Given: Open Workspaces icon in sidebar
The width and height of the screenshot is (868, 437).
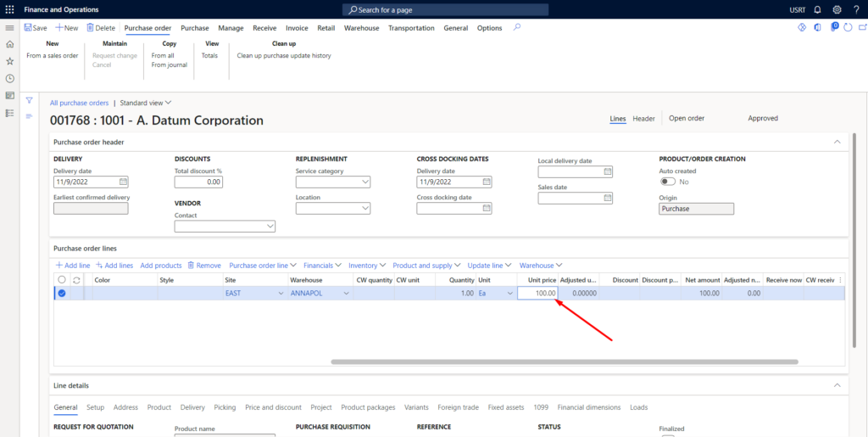Looking at the screenshot, I should click(9, 95).
